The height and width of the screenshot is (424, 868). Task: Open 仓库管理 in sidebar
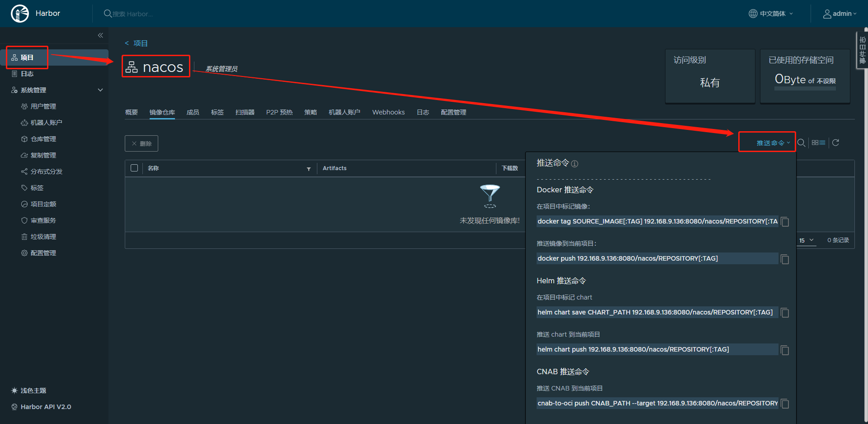(x=43, y=139)
